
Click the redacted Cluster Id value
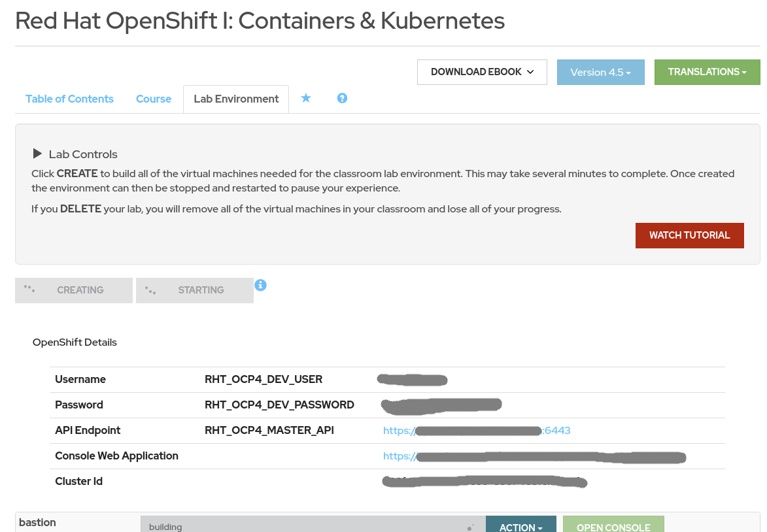(x=485, y=482)
